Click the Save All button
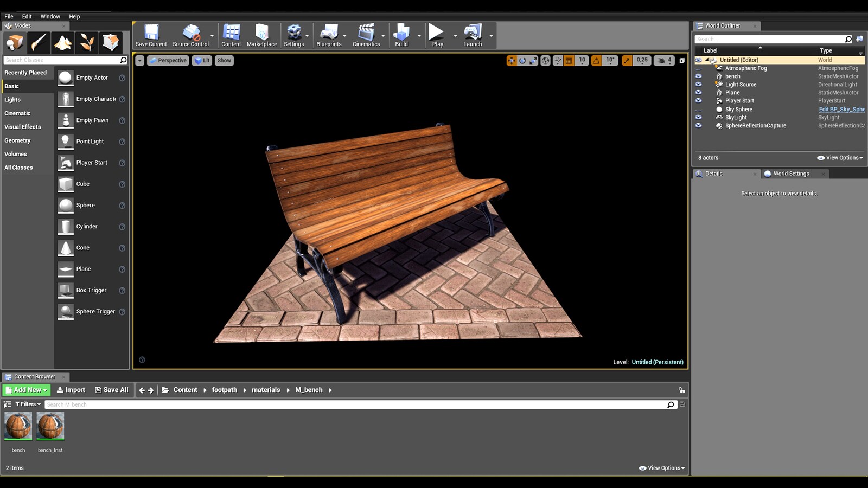The height and width of the screenshot is (488, 868). point(112,390)
